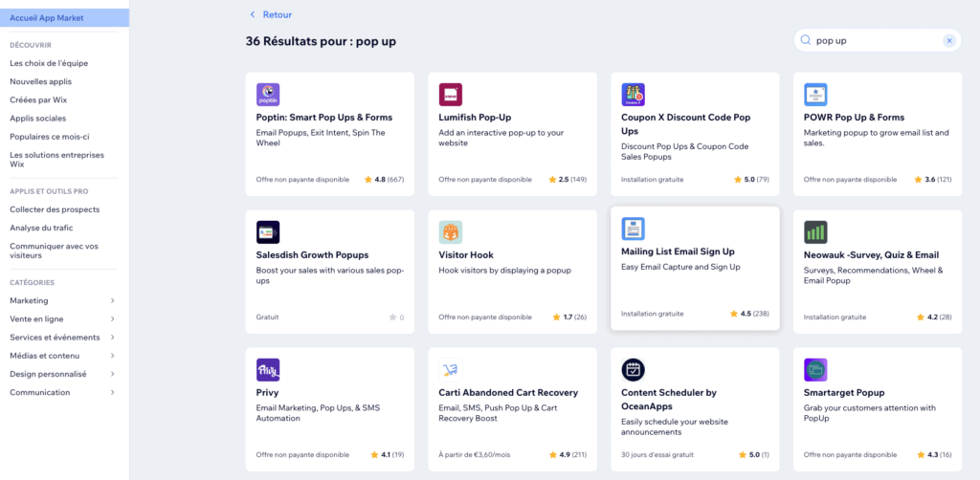980x480 pixels.
Task: Open the Mailing List Email Sign Up icon
Action: pos(634,229)
